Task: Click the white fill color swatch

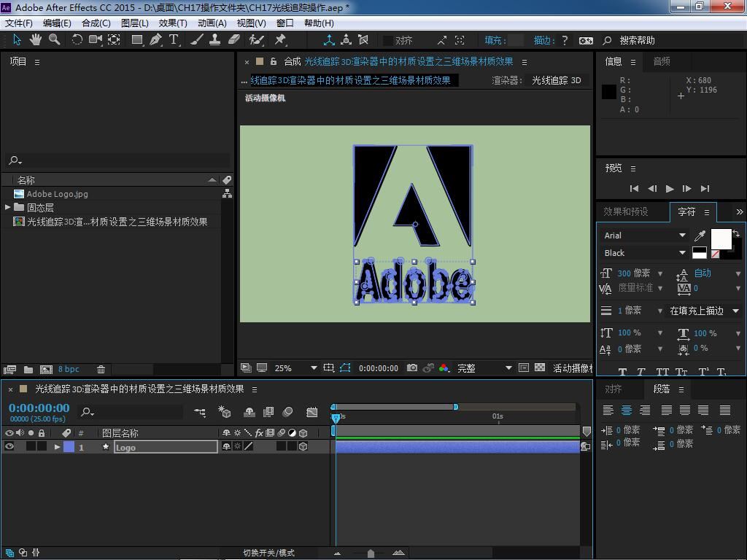Action: point(721,238)
